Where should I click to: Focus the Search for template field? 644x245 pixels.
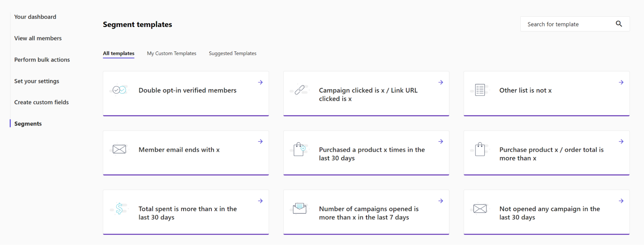pos(575,24)
